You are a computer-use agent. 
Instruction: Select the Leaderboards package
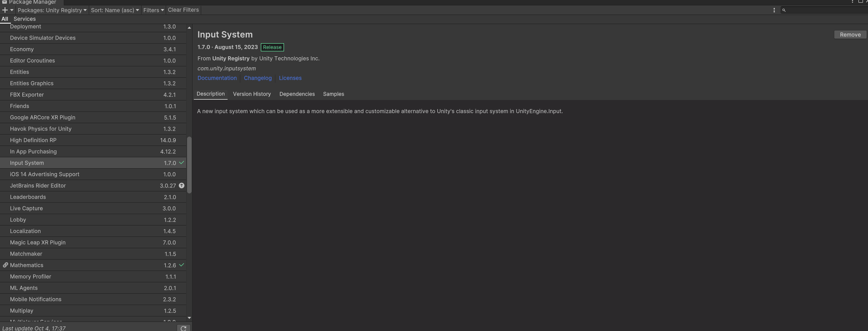(x=93, y=197)
